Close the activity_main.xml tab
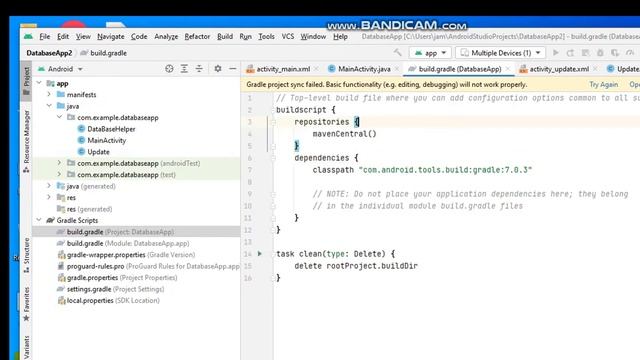 coord(316,69)
